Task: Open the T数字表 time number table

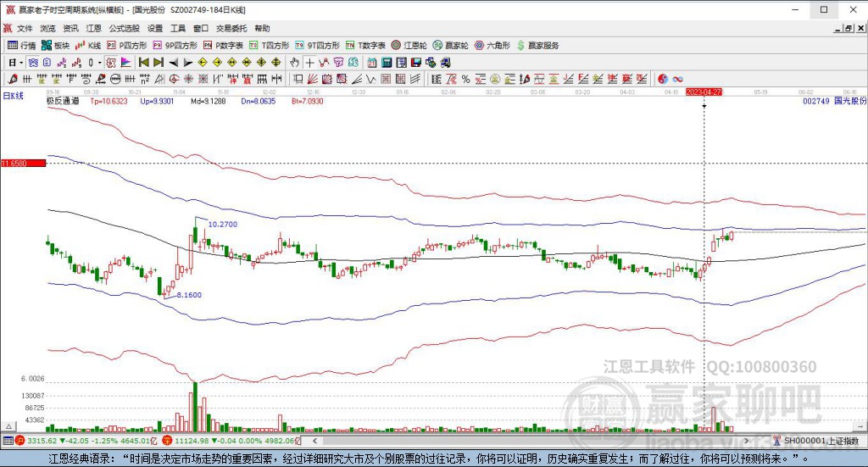Action: pyautogui.click(x=365, y=46)
